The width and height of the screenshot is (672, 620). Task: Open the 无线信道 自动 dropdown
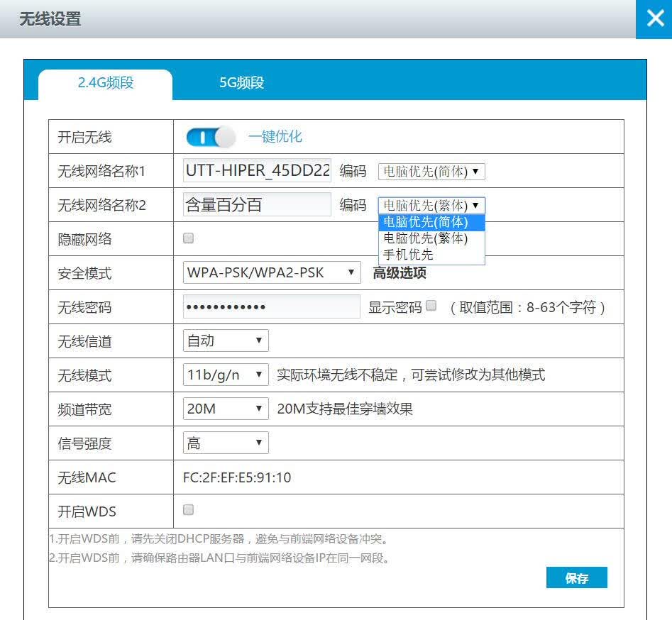click(x=226, y=341)
